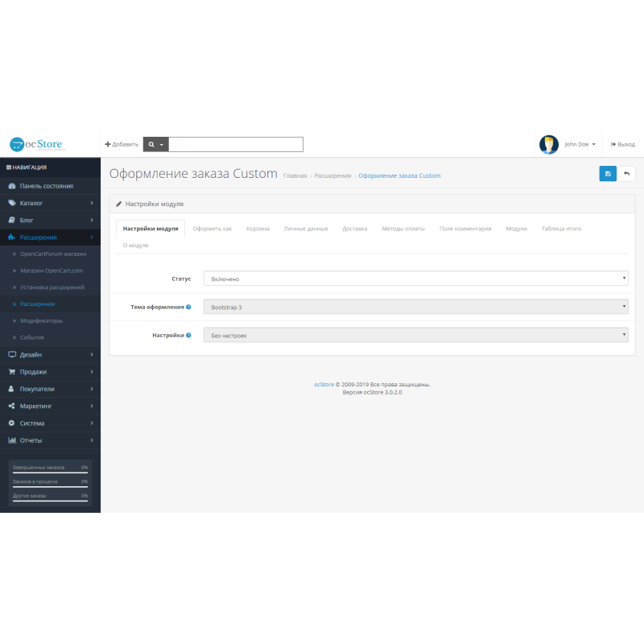Click the back arrow button
Viewport: 644px width, 644px height.
(626, 173)
